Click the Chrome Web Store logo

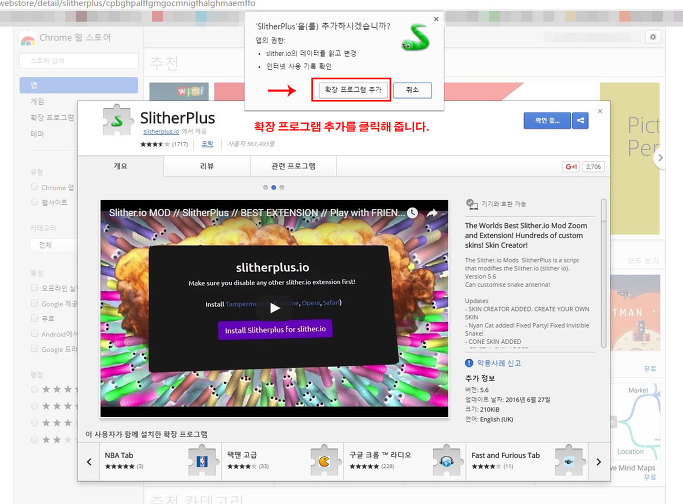(x=27, y=39)
